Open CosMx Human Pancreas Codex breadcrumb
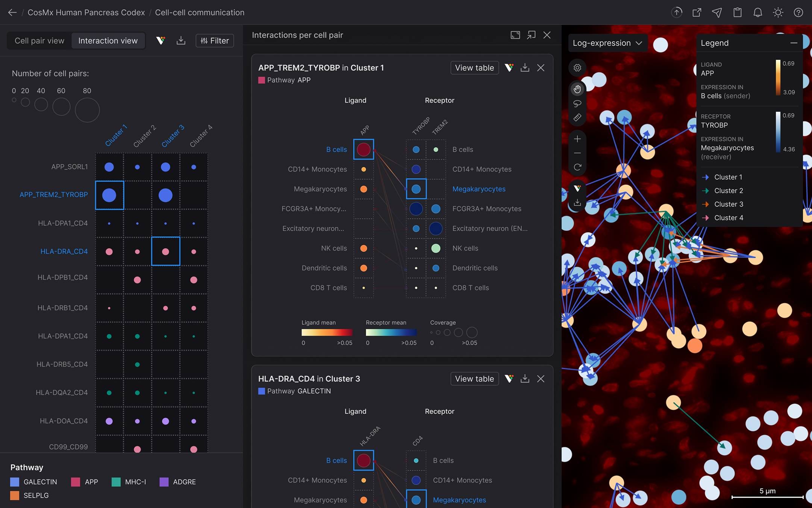The height and width of the screenshot is (508, 812). [86, 12]
